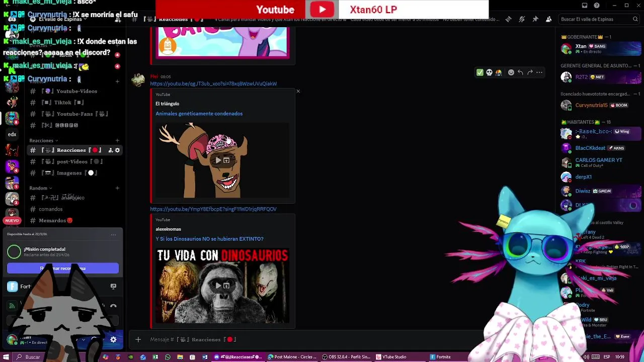The image size is (644, 362).
Task: Switch to Post Malone - Circles taskbar window
Action: click(x=292, y=357)
